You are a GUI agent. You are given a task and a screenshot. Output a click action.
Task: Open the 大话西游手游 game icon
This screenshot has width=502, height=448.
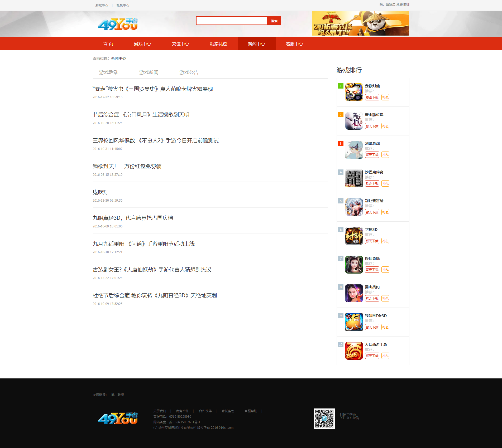coord(354,351)
